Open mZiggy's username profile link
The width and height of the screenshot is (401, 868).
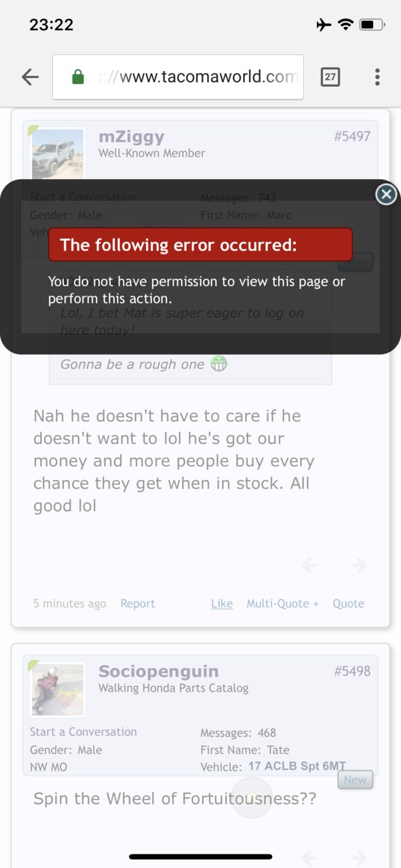(x=132, y=137)
